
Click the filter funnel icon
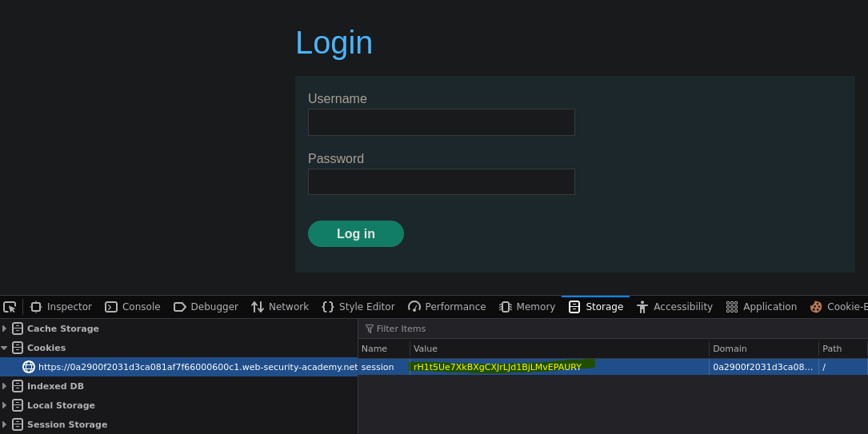[370, 329]
